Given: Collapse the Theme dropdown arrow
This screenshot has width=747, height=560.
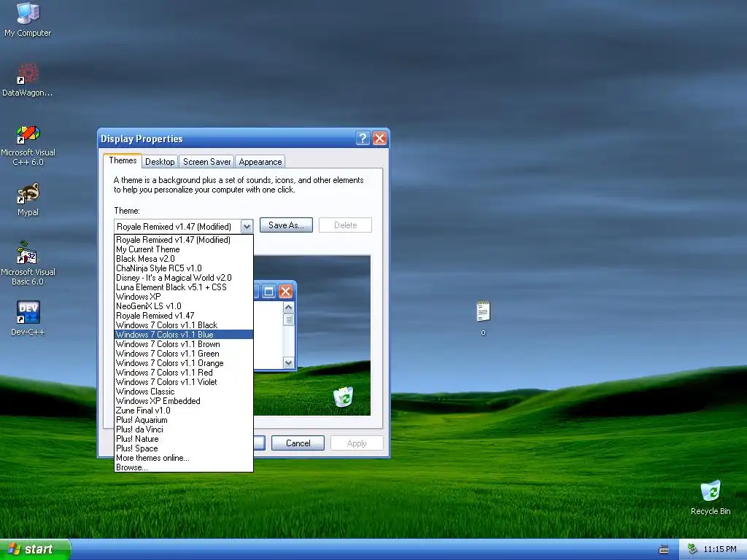Looking at the screenshot, I should pyautogui.click(x=247, y=226).
